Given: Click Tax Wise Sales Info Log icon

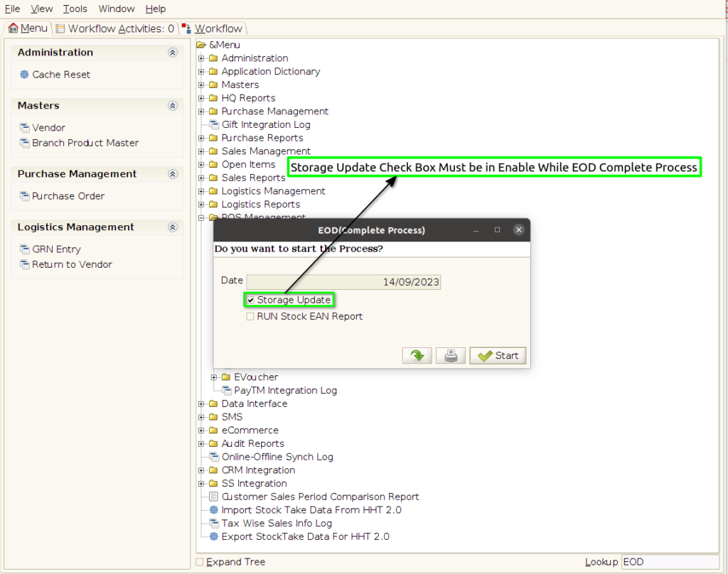Looking at the screenshot, I should (213, 523).
